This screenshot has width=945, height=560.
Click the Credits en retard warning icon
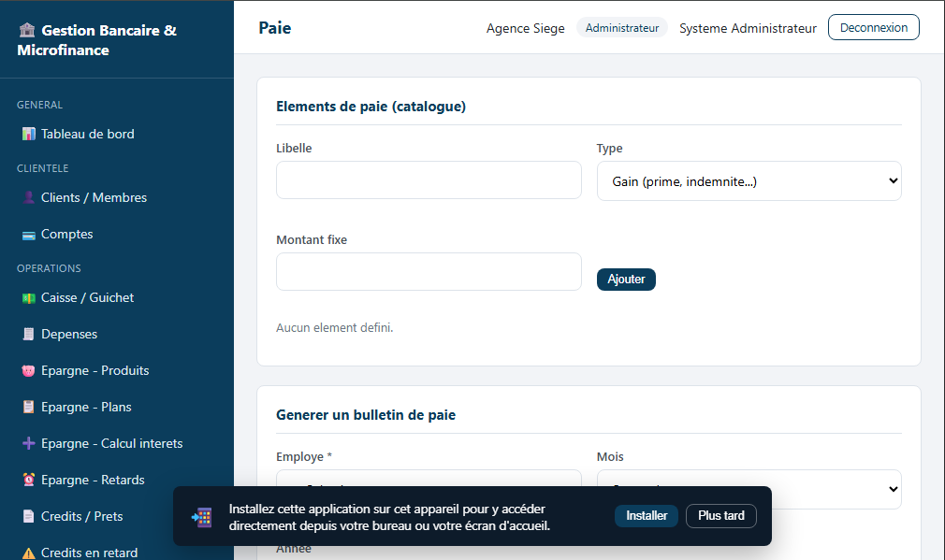(x=28, y=553)
